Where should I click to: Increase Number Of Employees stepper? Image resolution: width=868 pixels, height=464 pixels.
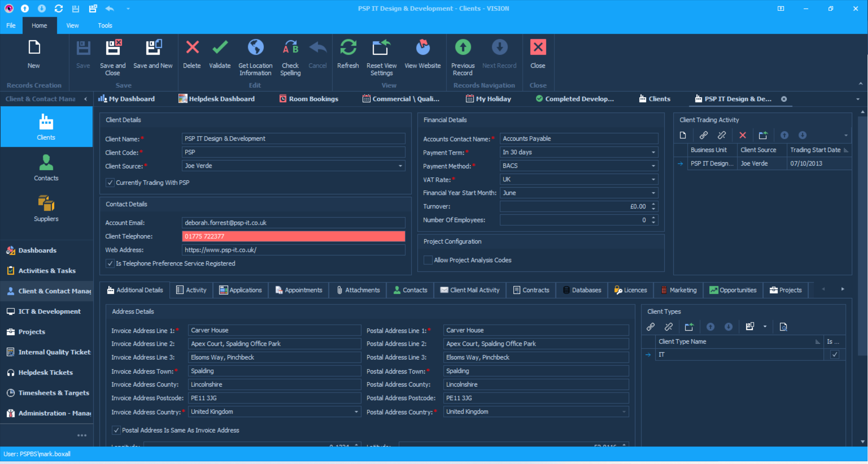653,218
